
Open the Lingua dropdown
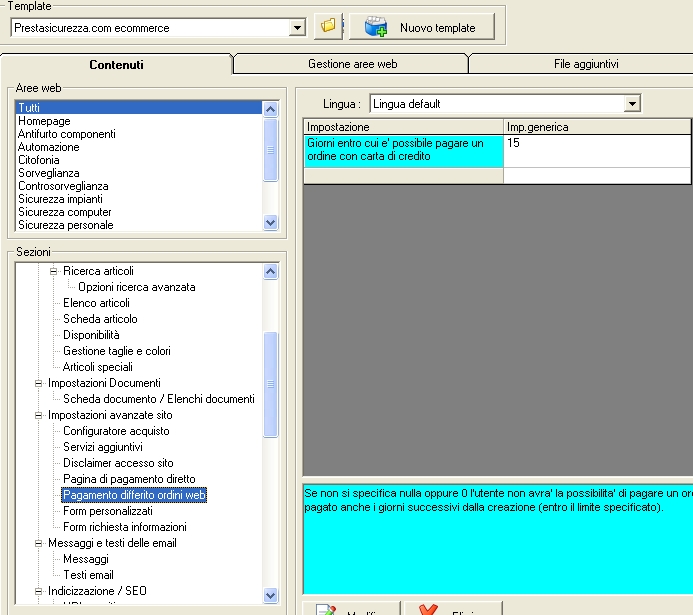(631, 104)
